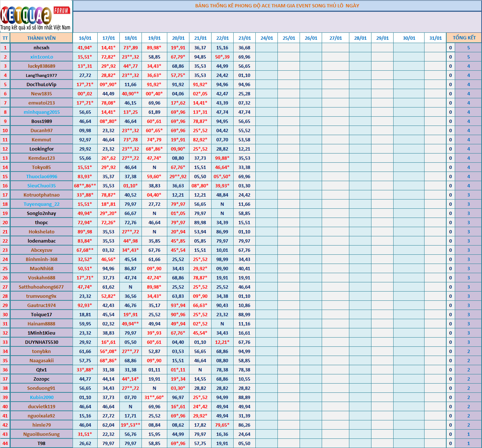This screenshot has height=448, width=482.
Task: Select member name Satthuhoahong6677
Action: click(41, 287)
